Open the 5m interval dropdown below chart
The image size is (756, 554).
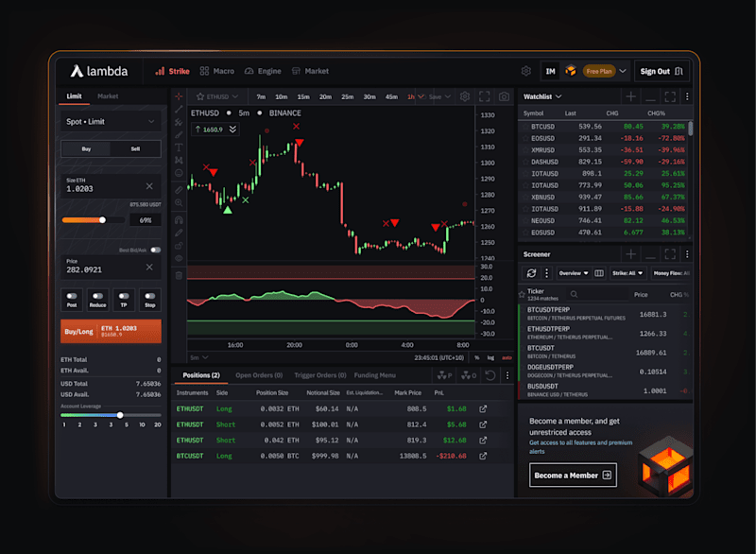(x=199, y=357)
